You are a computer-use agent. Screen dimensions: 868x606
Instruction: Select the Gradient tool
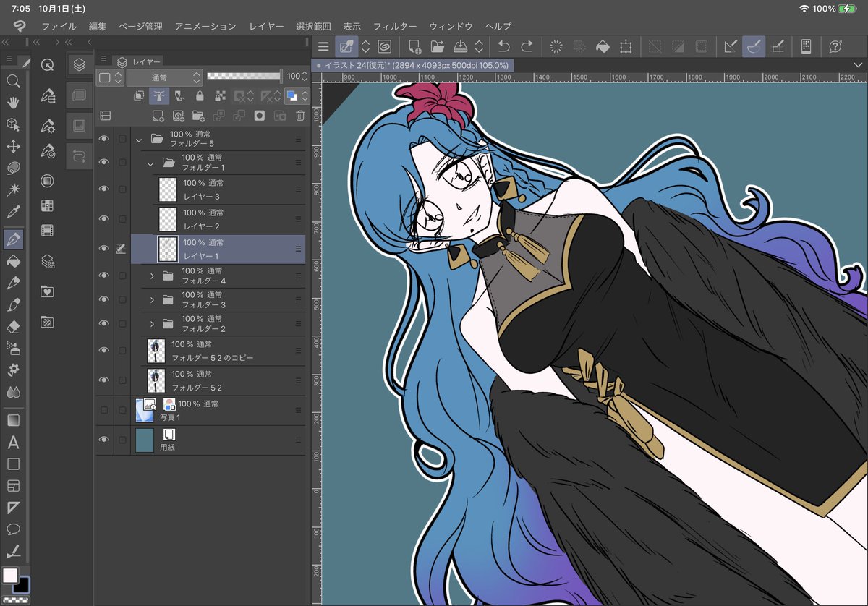point(13,420)
